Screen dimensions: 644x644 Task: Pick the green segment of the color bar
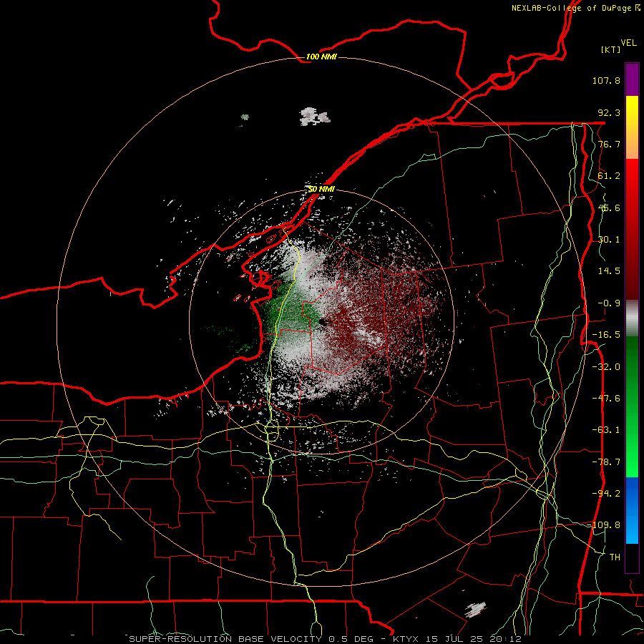point(632,406)
